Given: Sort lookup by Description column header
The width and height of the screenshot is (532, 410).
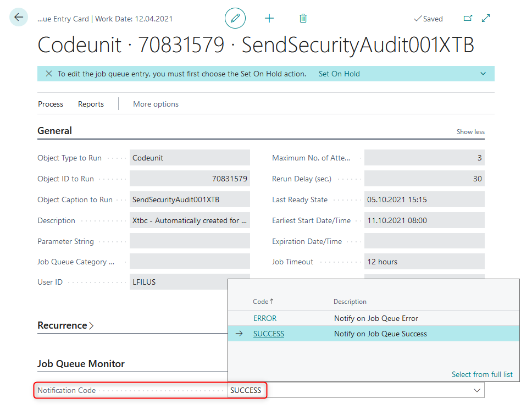Looking at the screenshot, I should pyautogui.click(x=350, y=302).
